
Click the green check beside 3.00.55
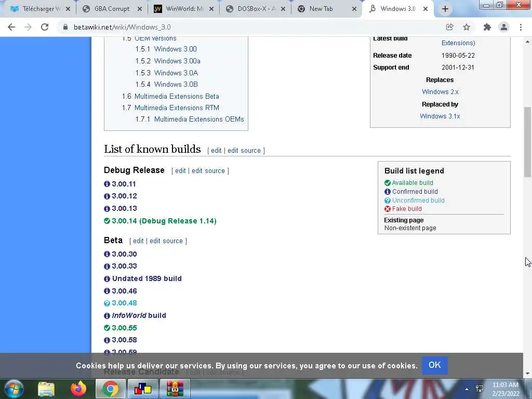tap(107, 328)
